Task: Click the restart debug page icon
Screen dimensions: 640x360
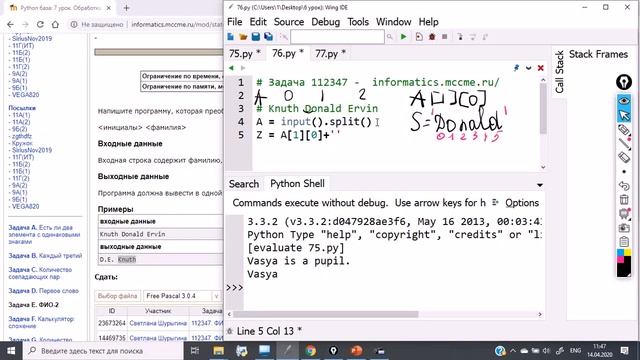Action: tap(419, 37)
